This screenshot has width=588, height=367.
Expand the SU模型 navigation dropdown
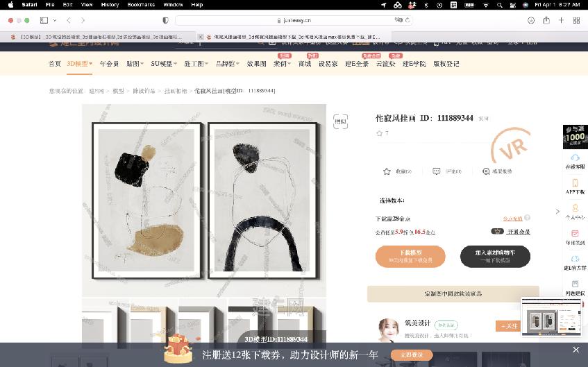164,64
